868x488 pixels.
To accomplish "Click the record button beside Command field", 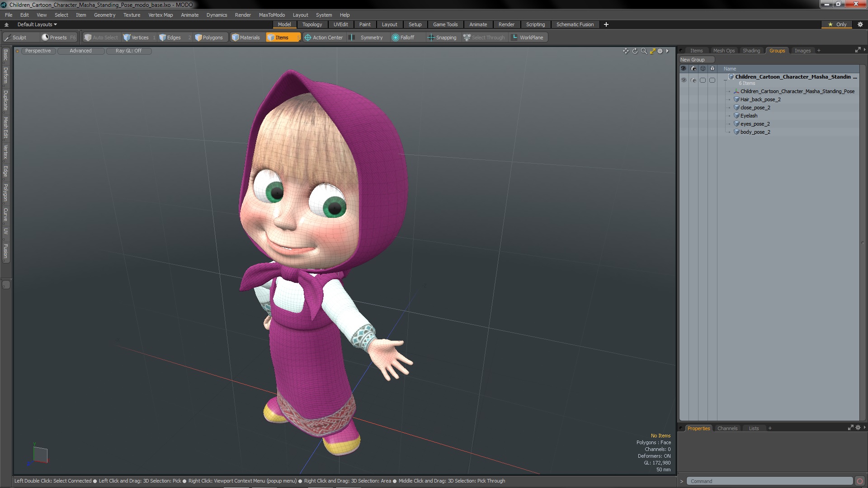I will 860,481.
